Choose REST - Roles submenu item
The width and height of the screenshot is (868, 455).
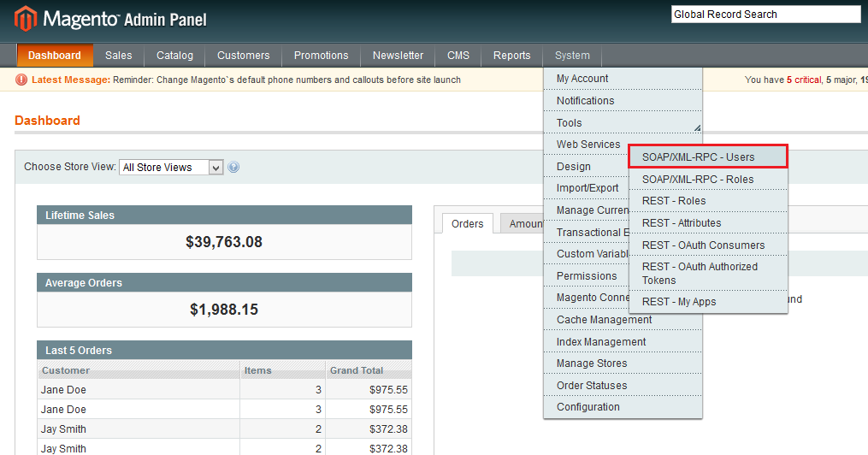click(708, 201)
